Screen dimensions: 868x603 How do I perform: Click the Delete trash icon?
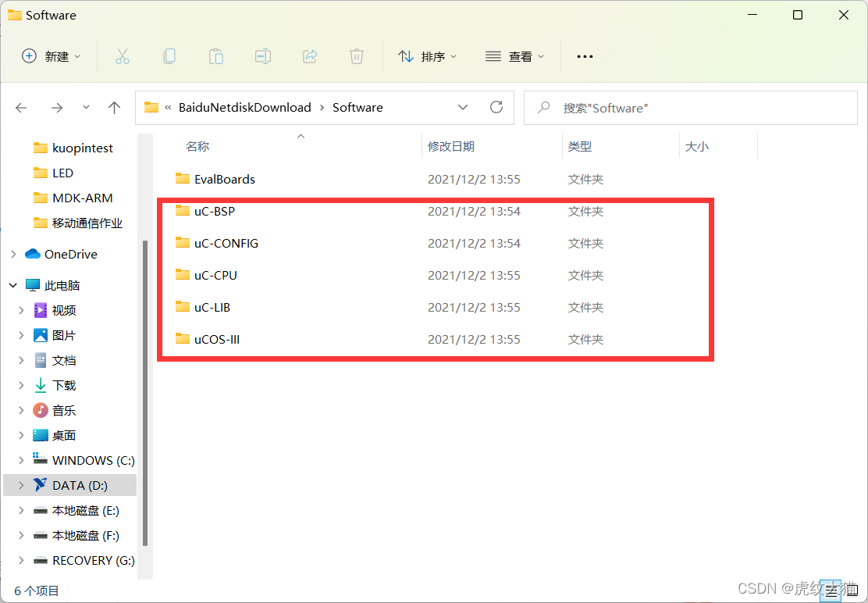[x=357, y=56]
